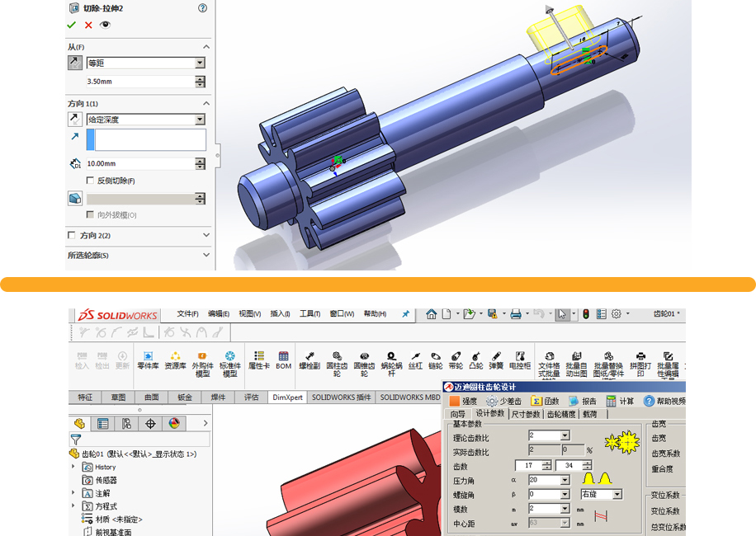
Task: Click the 批量自动出图 batch drawing tool
Action: [576, 364]
